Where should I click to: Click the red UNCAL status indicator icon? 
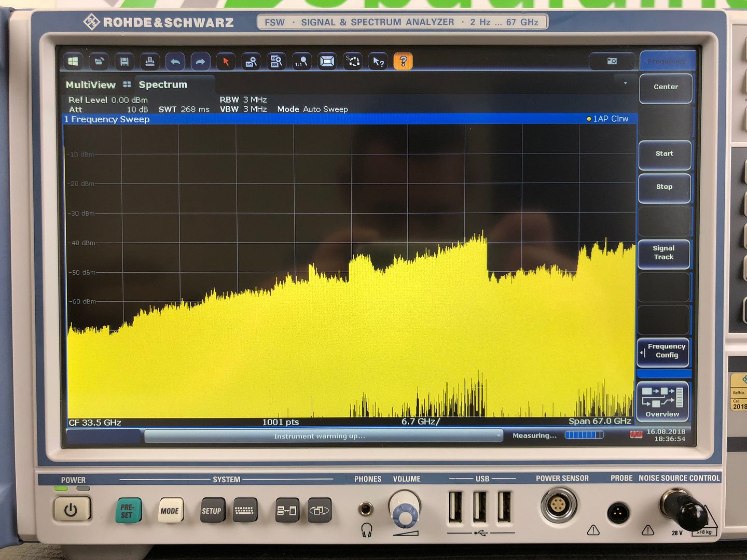click(x=636, y=435)
